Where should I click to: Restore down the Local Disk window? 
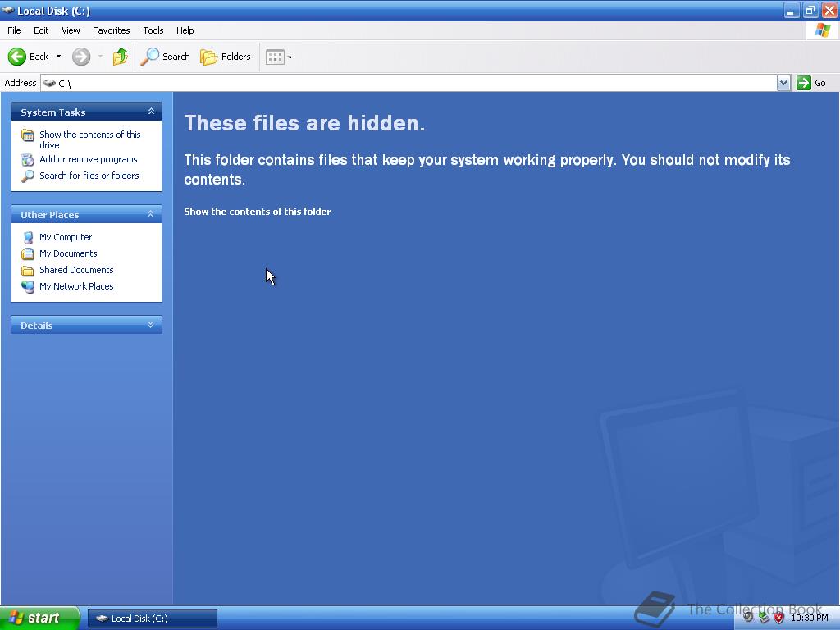[x=810, y=10]
